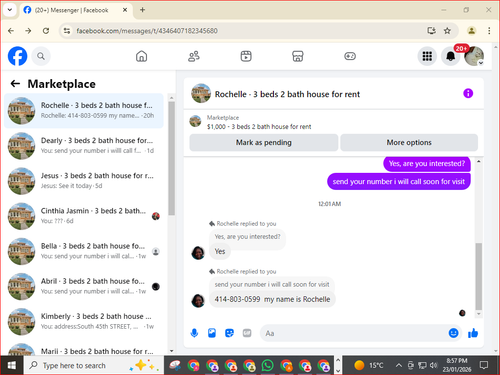Click 'send your number i will call soon' purple bubble
Image resolution: width=500 pixels, height=375 pixels.
(x=399, y=182)
